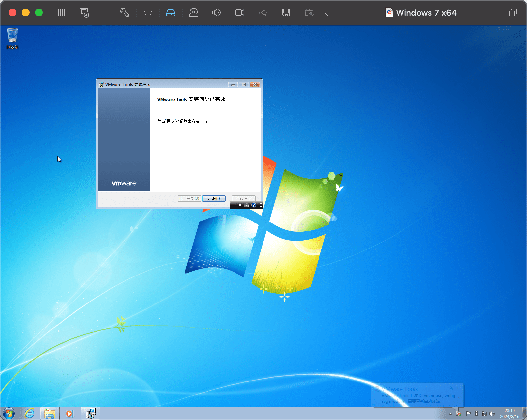
Task: Click the VMware Tools balloon message text
Action: point(420,398)
